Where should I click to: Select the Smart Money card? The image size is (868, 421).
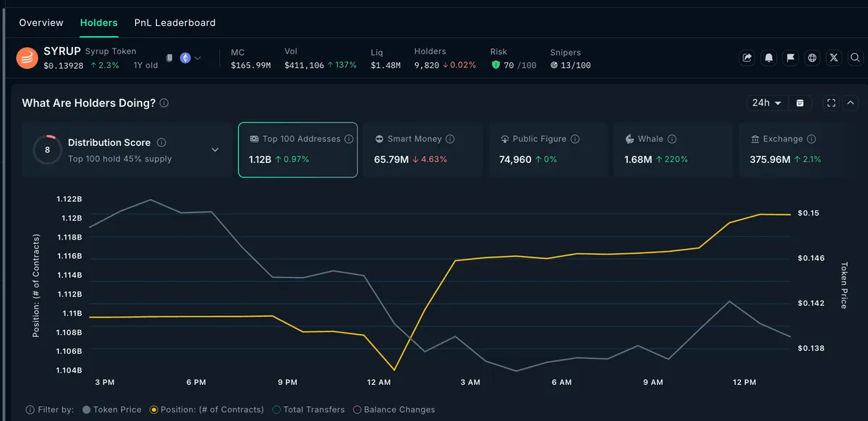422,150
